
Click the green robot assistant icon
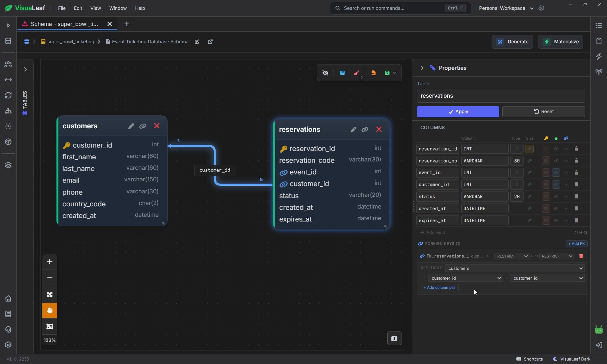(x=599, y=330)
